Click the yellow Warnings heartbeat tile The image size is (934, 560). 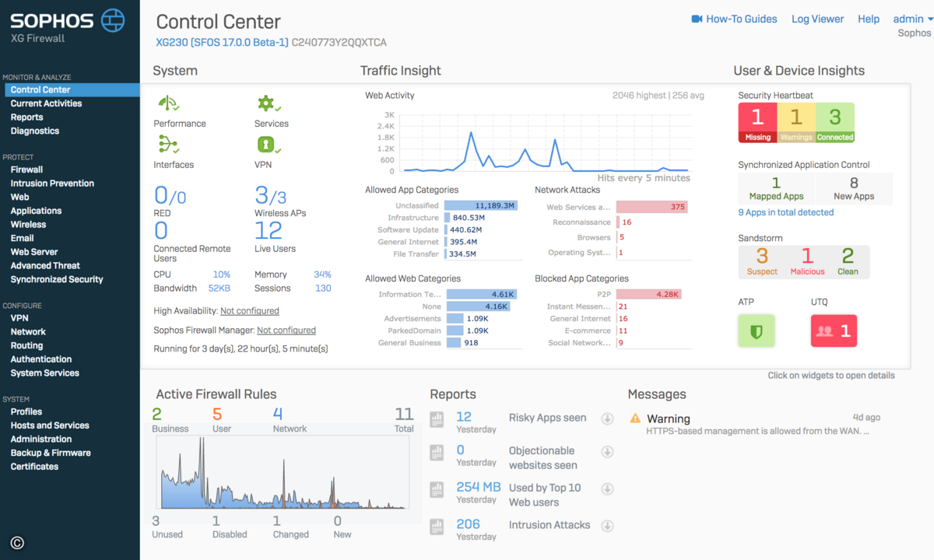[796, 123]
